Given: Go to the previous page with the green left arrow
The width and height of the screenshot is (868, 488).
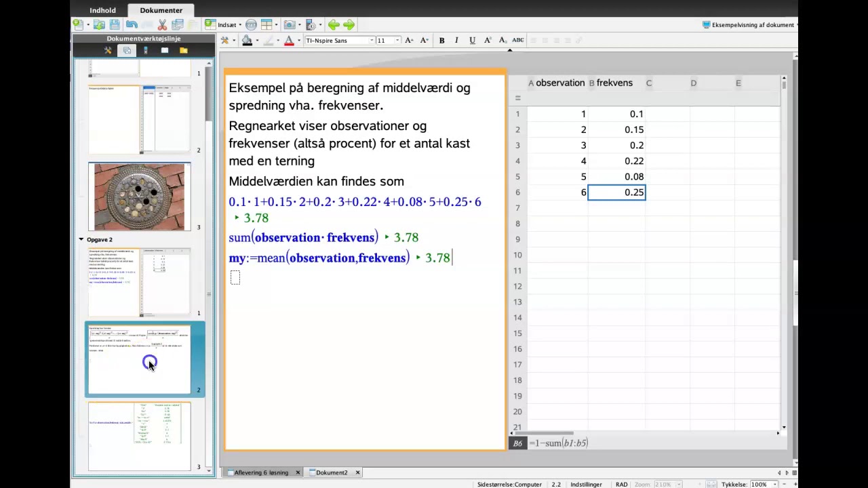Looking at the screenshot, I should pyautogui.click(x=334, y=24).
